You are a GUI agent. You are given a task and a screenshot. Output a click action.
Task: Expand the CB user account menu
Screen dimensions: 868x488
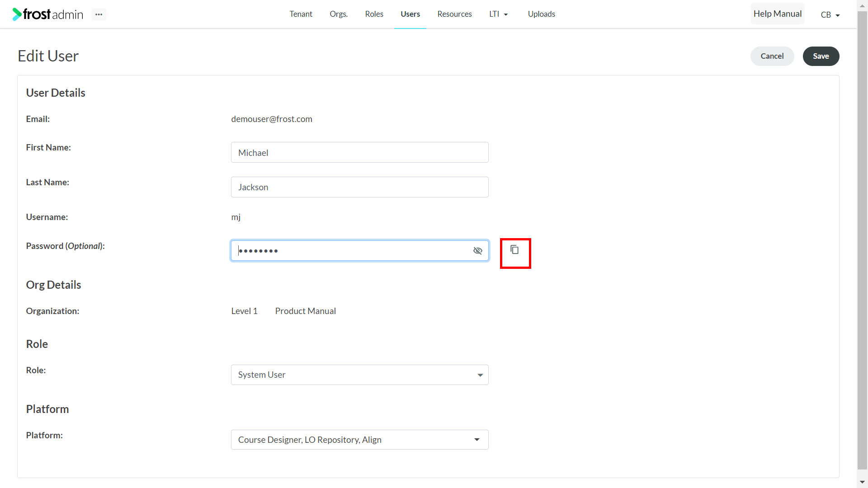tap(830, 15)
